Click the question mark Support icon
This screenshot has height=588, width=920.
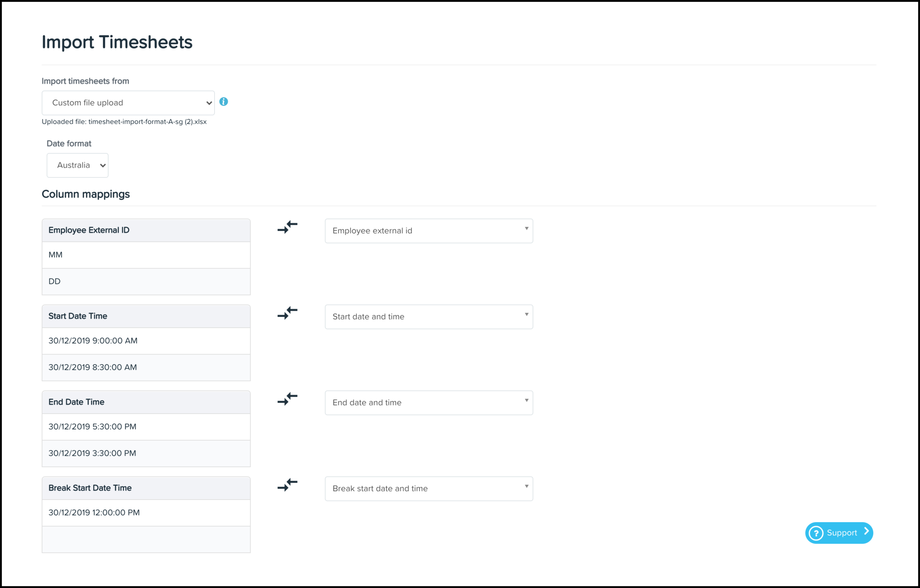coord(816,533)
